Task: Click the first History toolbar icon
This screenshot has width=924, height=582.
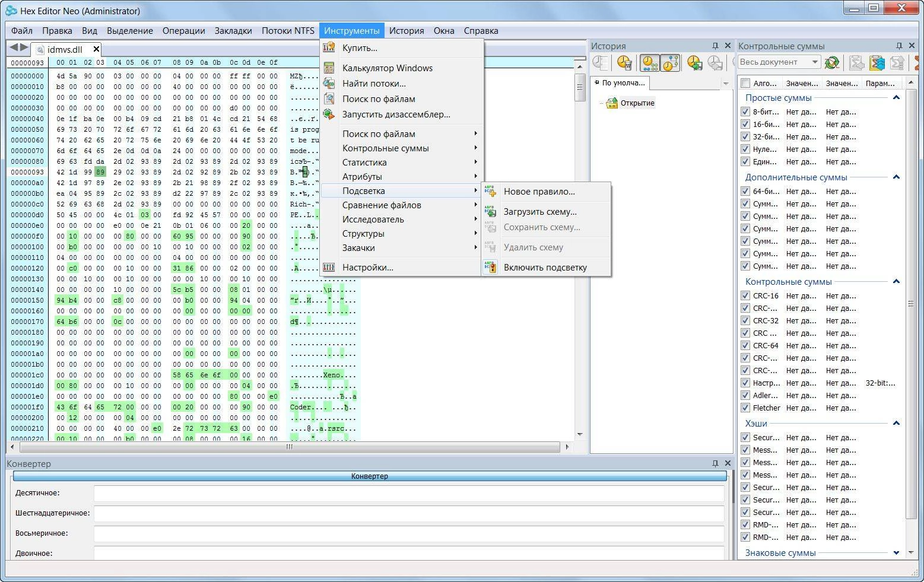Action: click(x=601, y=62)
